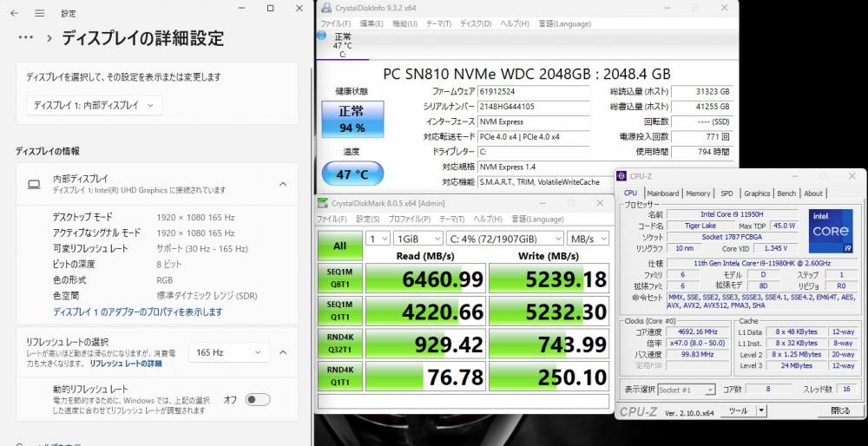
Task: Switch to the CPU-Z SPD tab
Action: [727, 193]
